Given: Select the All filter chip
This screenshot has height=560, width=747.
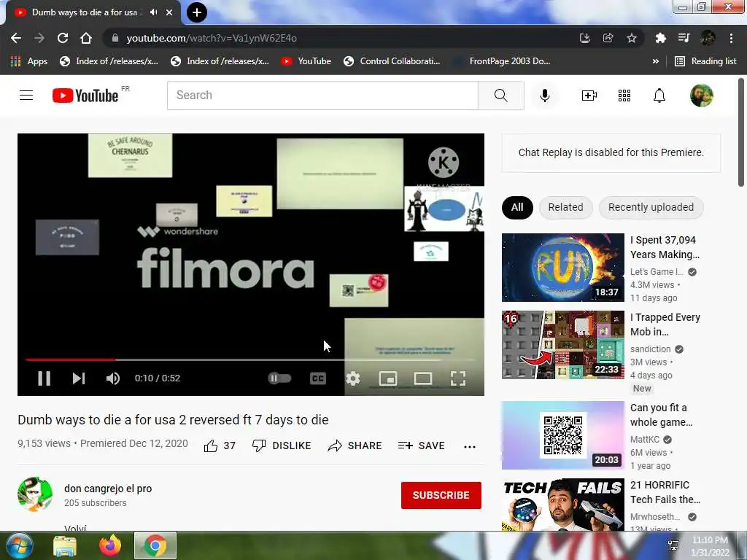Looking at the screenshot, I should [517, 208].
